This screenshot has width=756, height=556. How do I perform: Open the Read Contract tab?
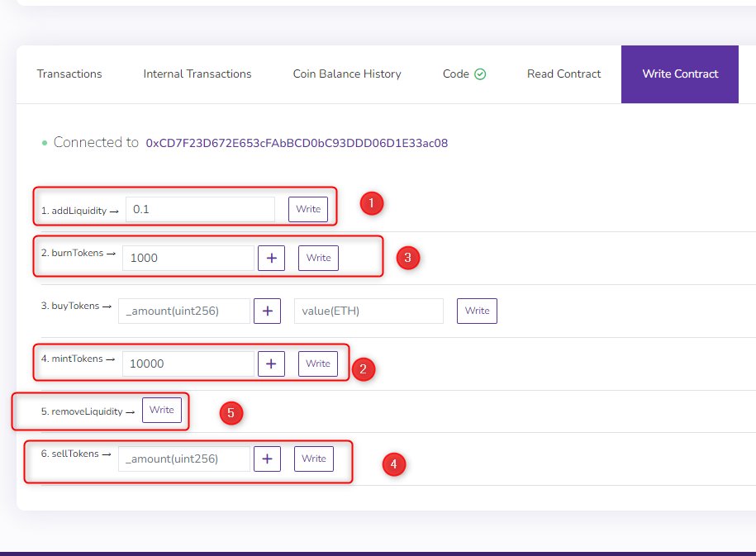563,74
